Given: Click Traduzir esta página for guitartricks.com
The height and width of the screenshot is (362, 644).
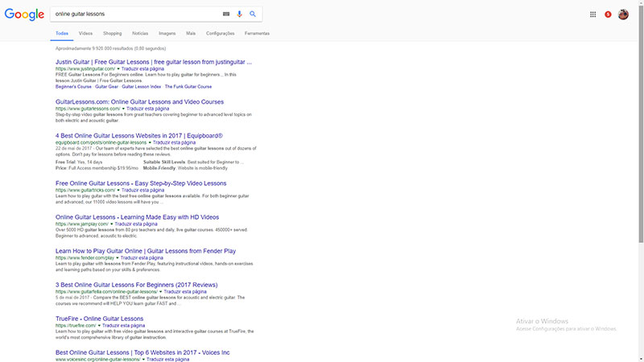Looking at the screenshot, I should coord(142,191).
